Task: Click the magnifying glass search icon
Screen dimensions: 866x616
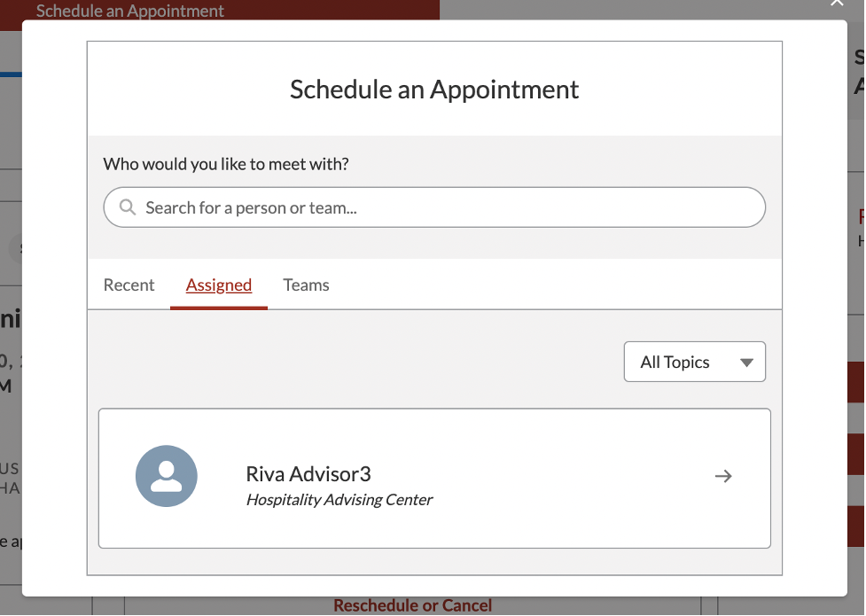Action: (128, 207)
